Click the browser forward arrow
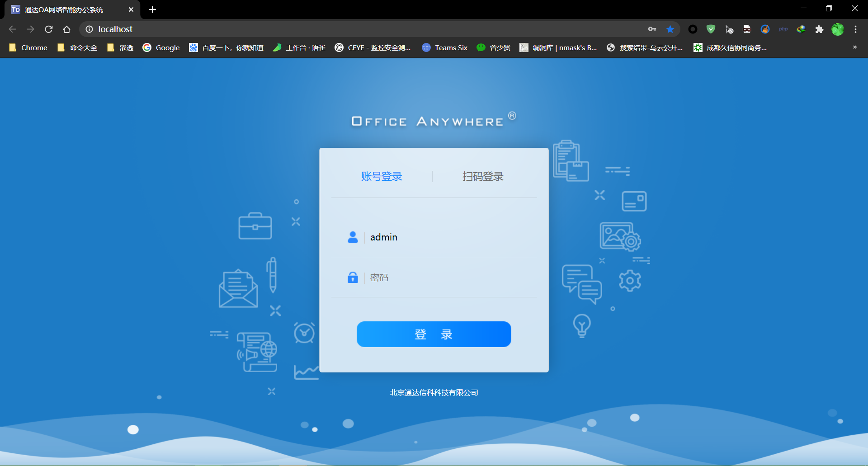This screenshot has width=868, height=466. click(x=30, y=29)
